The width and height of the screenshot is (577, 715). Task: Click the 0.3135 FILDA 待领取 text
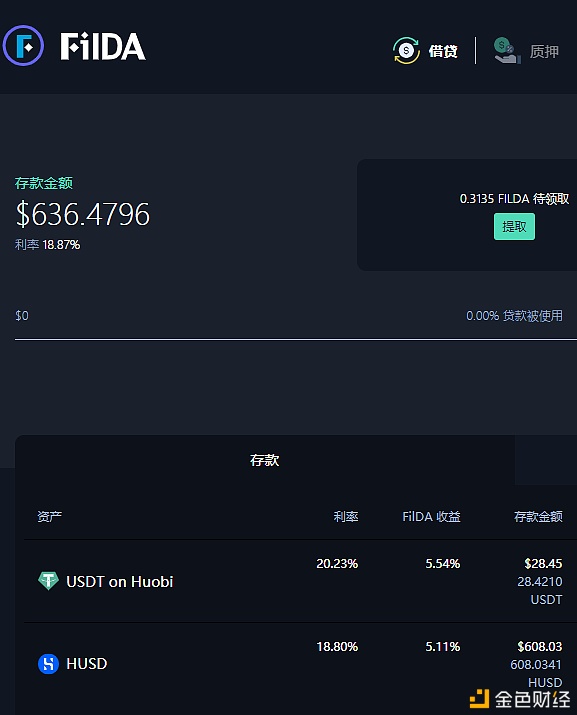point(514,199)
